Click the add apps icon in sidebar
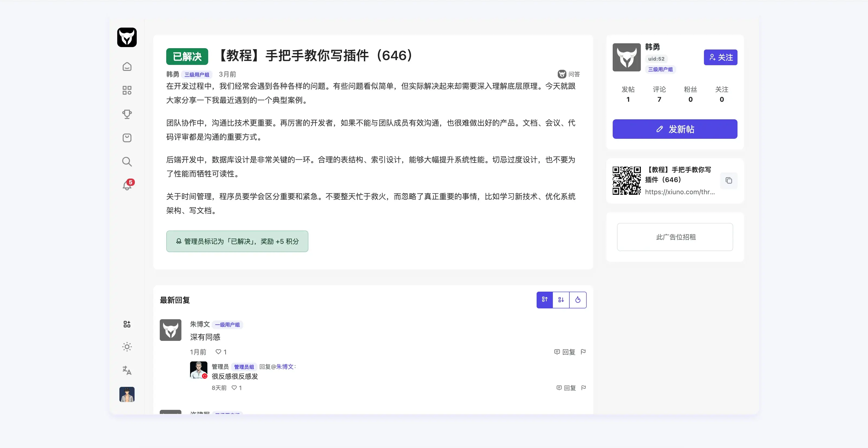 pyautogui.click(x=127, y=324)
